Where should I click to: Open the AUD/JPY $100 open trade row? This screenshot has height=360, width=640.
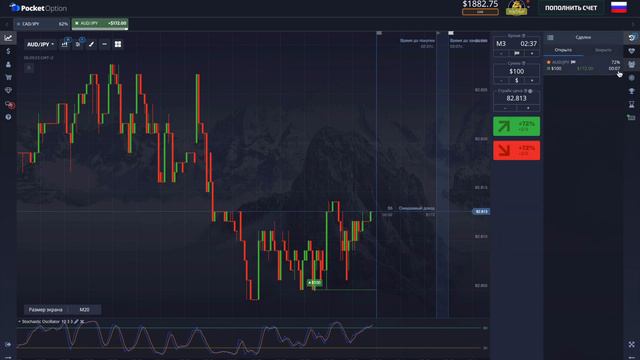(x=583, y=65)
